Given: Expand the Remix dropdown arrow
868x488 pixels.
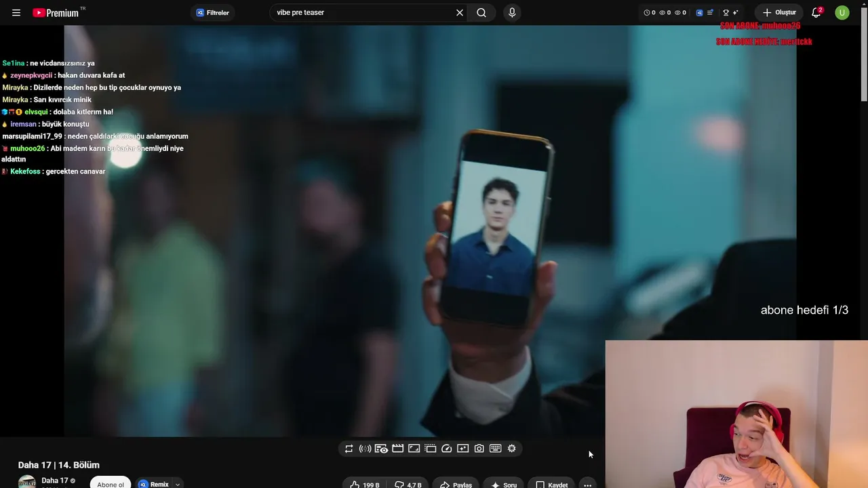Looking at the screenshot, I should [x=178, y=484].
